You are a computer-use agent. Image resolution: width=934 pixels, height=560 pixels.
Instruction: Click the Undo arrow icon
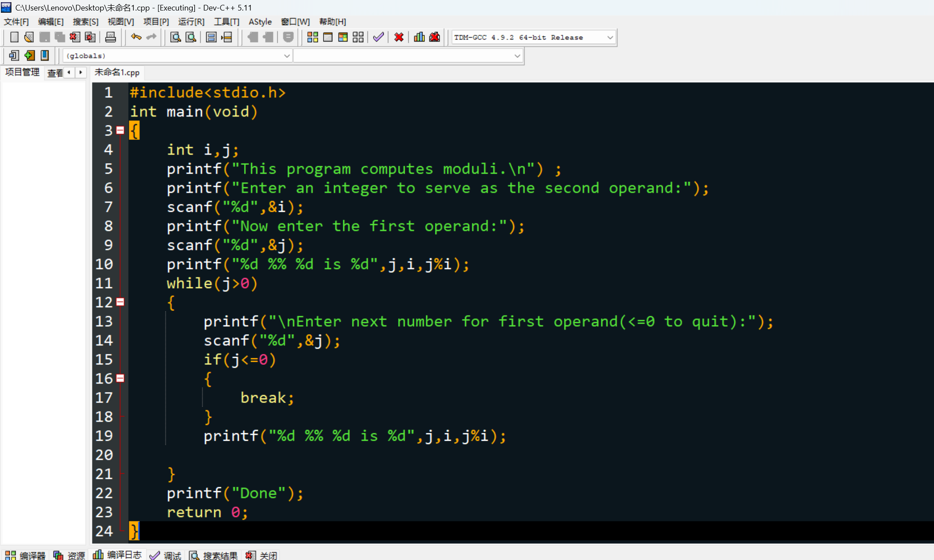[x=136, y=37]
